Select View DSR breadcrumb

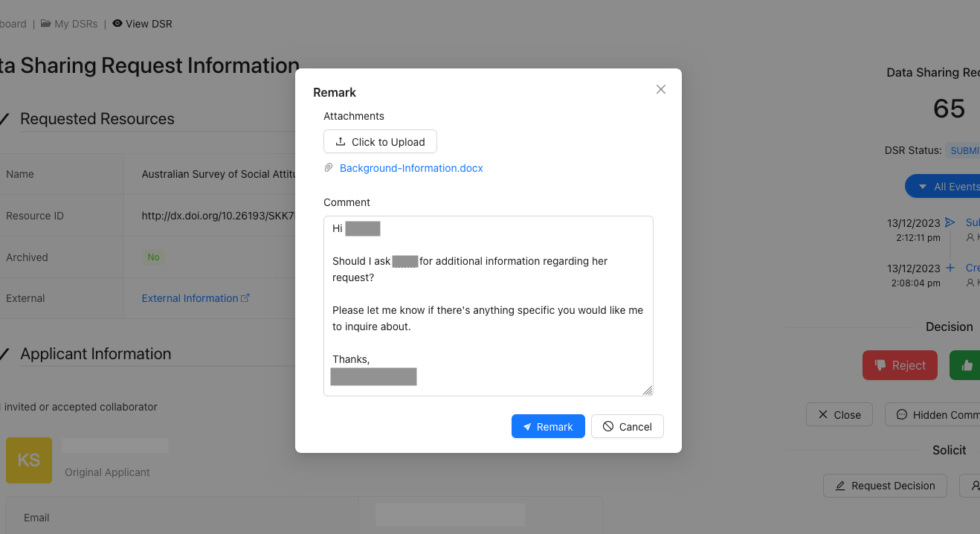[x=149, y=24]
